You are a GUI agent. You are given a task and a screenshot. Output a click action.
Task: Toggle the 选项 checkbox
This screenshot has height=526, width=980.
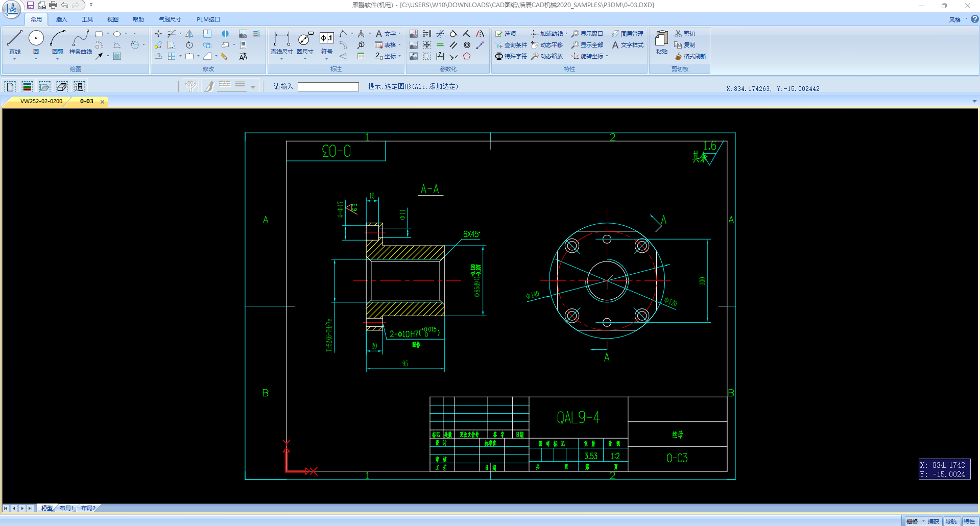click(506, 34)
